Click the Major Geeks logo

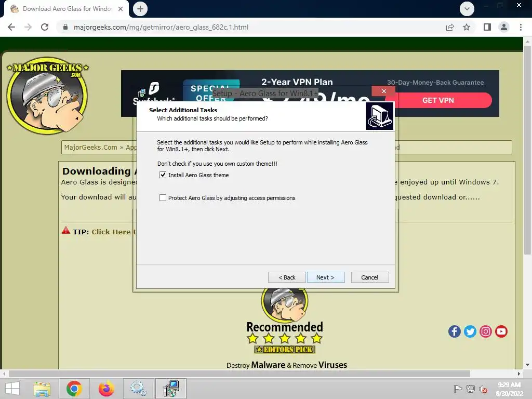click(x=47, y=96)
